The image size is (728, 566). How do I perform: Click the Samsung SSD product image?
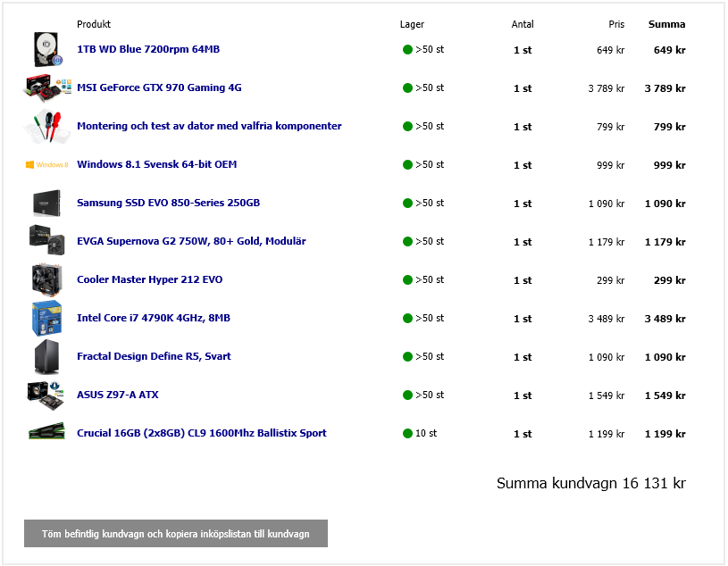coord(46,203)
